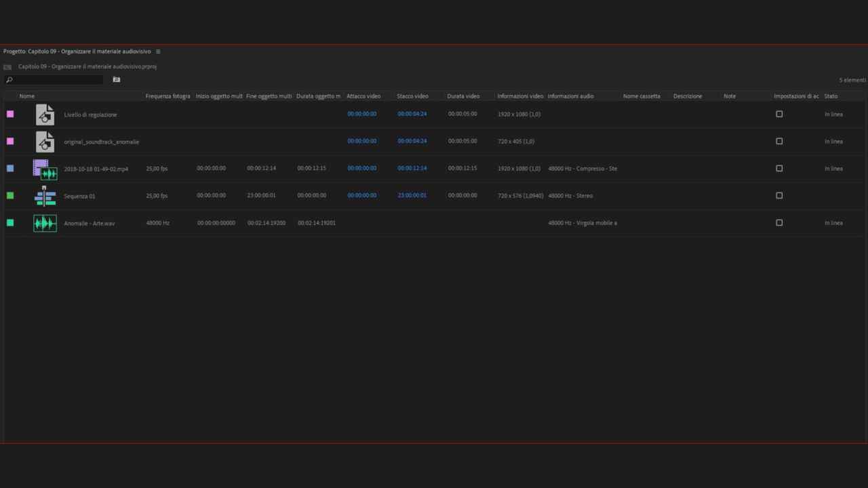
Task: Click the magnifier icon in search box
Action: [9, 80]
